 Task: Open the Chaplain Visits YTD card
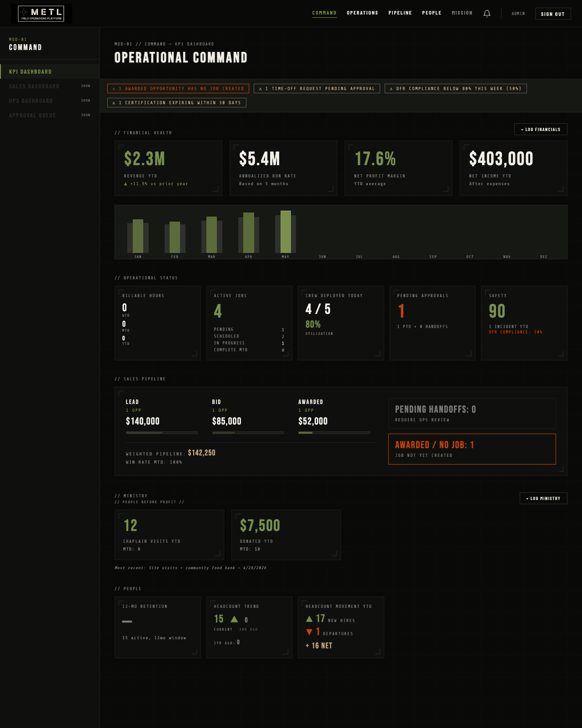169,535
